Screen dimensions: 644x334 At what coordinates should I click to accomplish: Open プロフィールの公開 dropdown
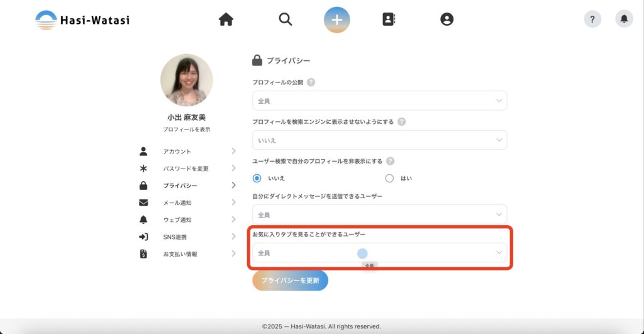coord(379,101)
